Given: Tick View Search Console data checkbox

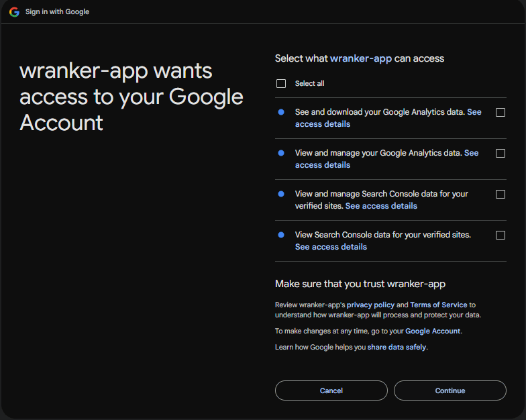Looking at the screenshot, I should (x=501, y=235).
